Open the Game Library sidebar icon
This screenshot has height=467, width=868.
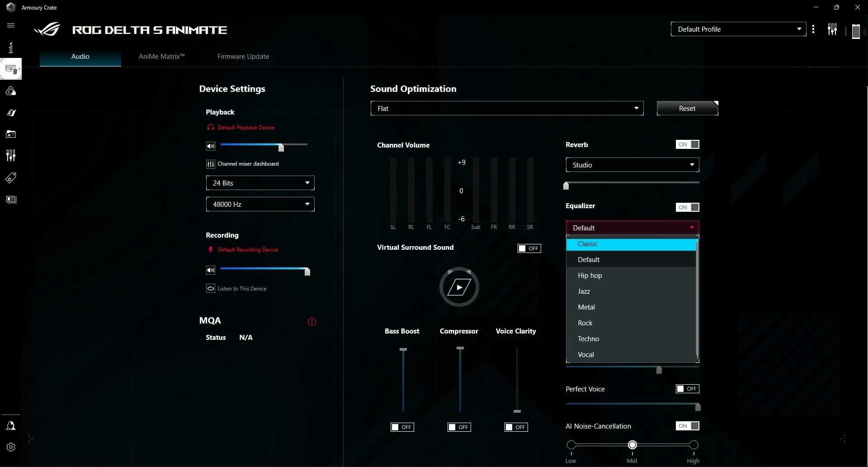[x=11, y=134]
